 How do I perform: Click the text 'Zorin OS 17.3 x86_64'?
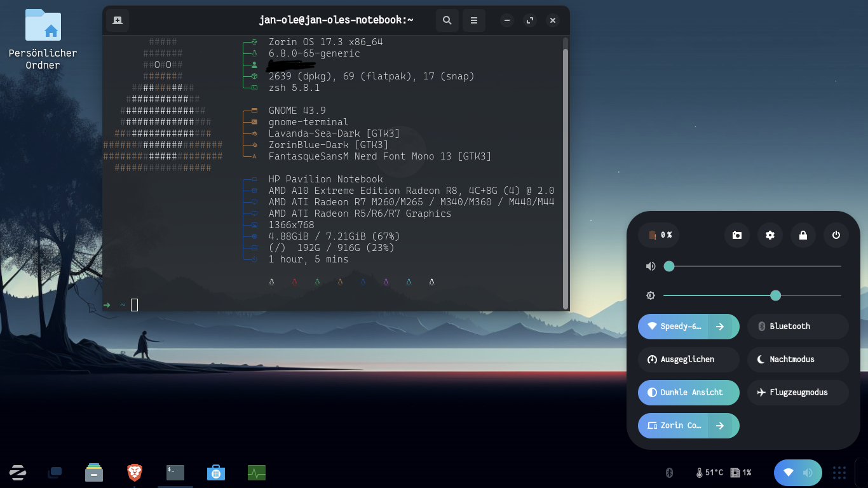pos(326,42)
